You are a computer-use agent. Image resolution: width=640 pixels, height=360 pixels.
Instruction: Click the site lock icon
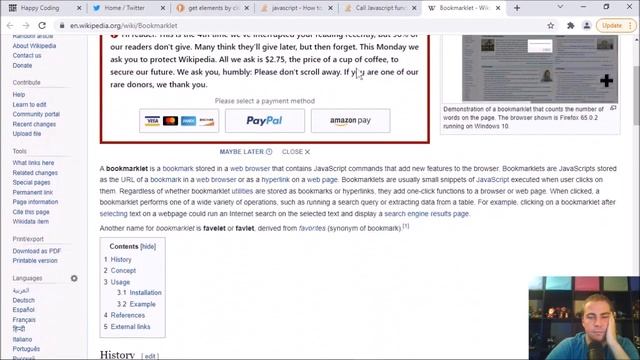point(62,25)
